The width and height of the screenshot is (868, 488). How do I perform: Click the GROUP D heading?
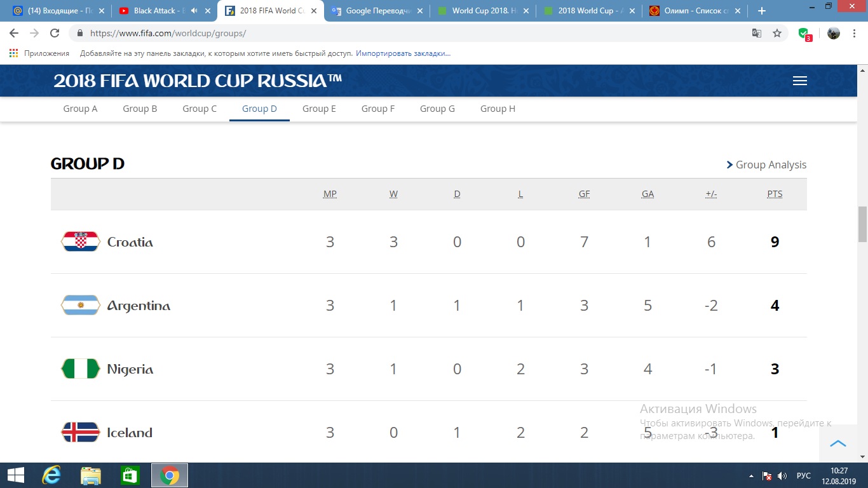pyautogui.click(x=88, y=164)
